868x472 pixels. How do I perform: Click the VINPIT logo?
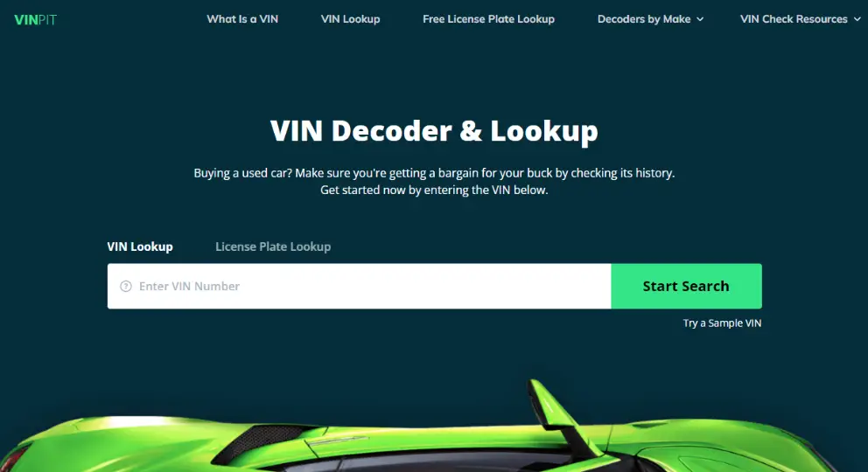pos(35,19)
